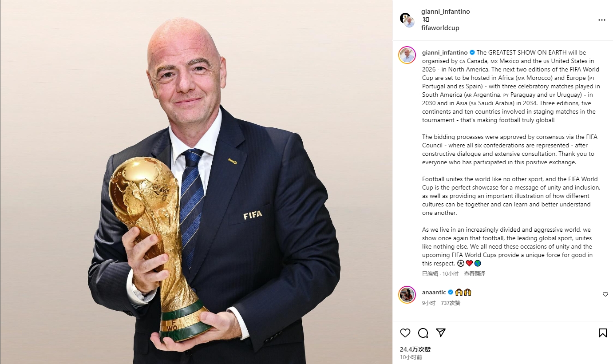Click the gianni_infantino username in the caption
This screenshot has width=613, height=364.
pyautogui.click(x=445, y=52)
